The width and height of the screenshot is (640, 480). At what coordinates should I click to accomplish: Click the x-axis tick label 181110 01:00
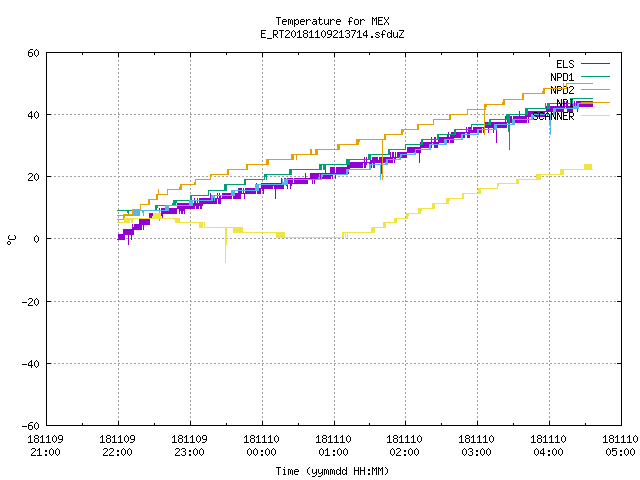333,446
